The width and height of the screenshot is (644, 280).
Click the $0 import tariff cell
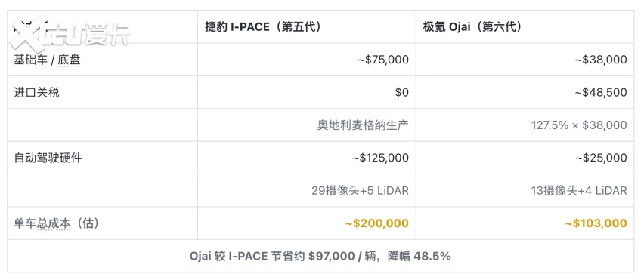[x=401, y=92]
